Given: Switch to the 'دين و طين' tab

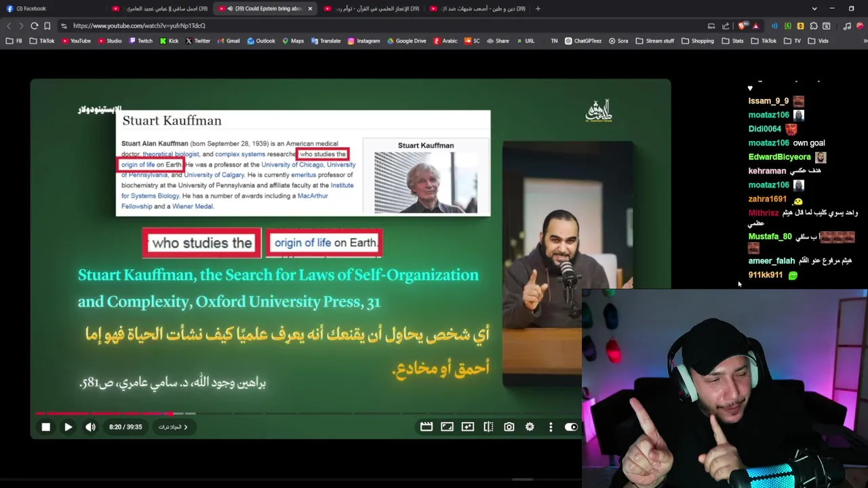Looking at the screenshot, I should [478, 8].
